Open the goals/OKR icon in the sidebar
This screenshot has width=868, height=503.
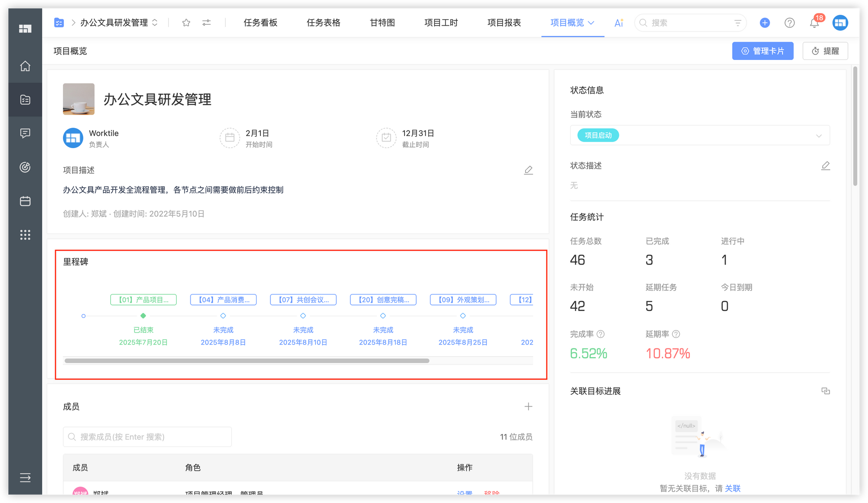(25, 167)
